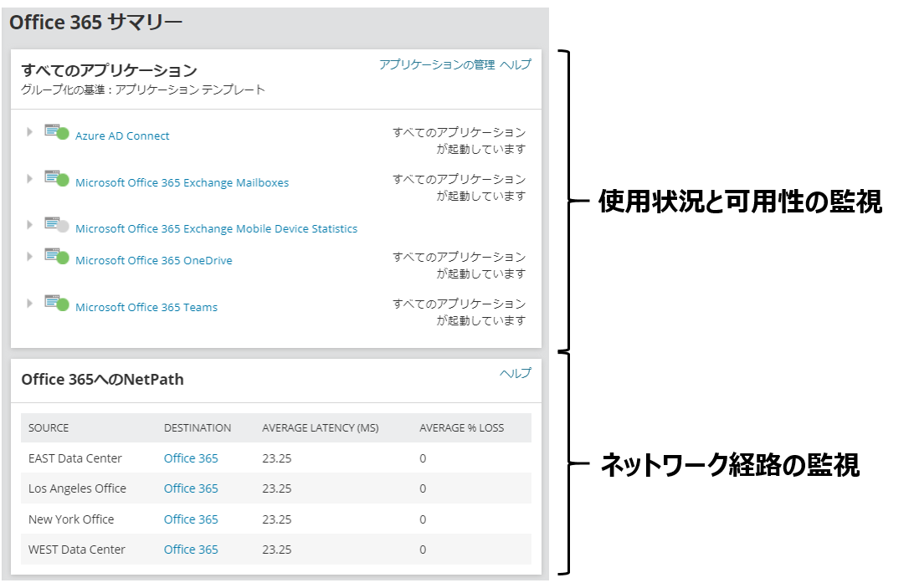
Task: Click the 23.25 latency for WEST Data Center
Action: (277, 550)
